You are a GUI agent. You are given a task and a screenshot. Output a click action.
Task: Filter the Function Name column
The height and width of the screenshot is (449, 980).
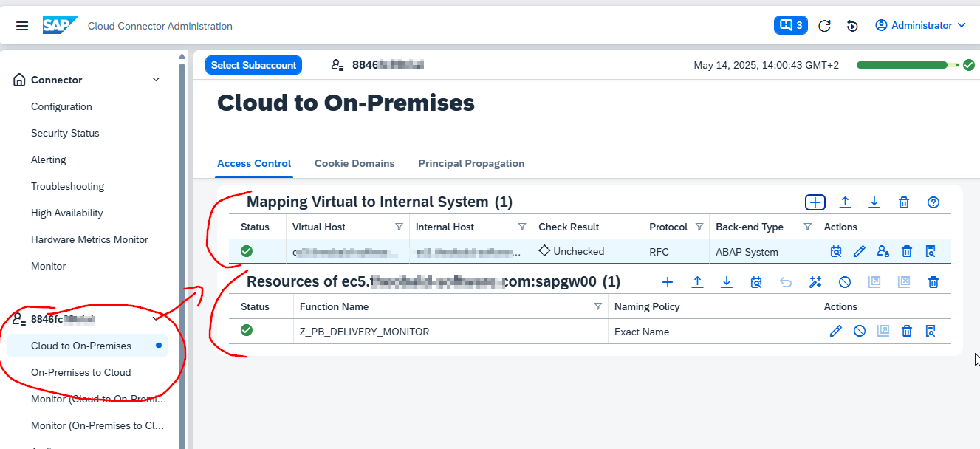pyautogui.click(x=598, y=306)
